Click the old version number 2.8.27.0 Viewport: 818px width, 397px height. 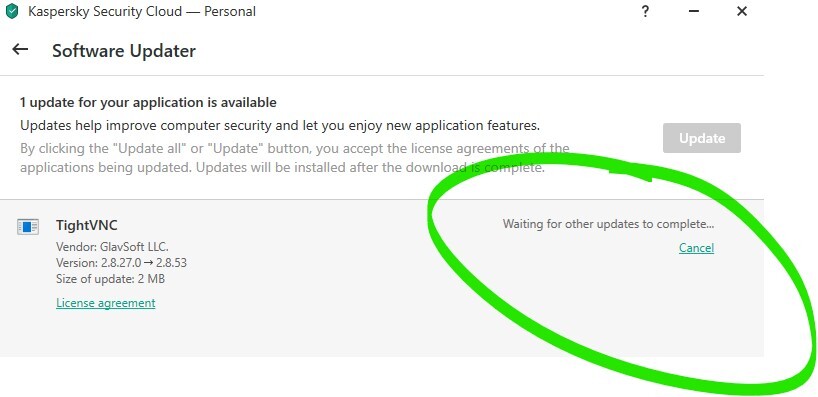[121, 262]
